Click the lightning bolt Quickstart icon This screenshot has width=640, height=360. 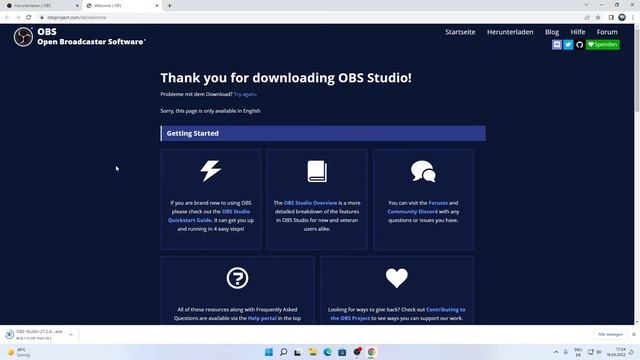(211, 171)
